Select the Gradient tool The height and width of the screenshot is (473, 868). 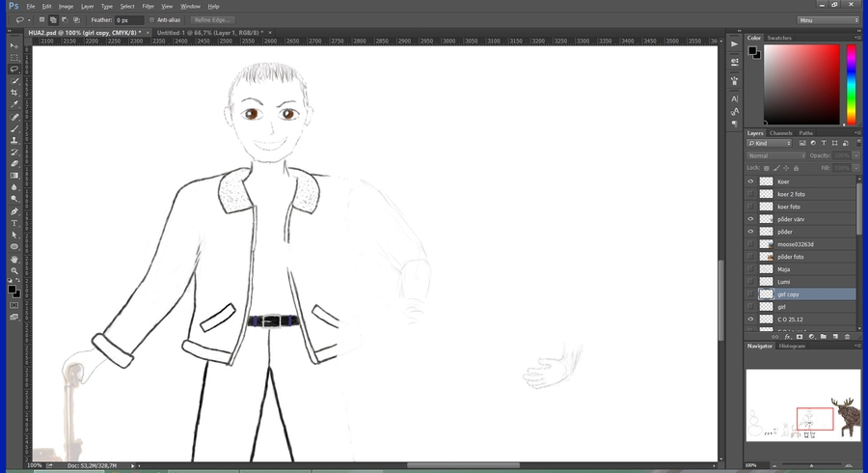point(14,176)
